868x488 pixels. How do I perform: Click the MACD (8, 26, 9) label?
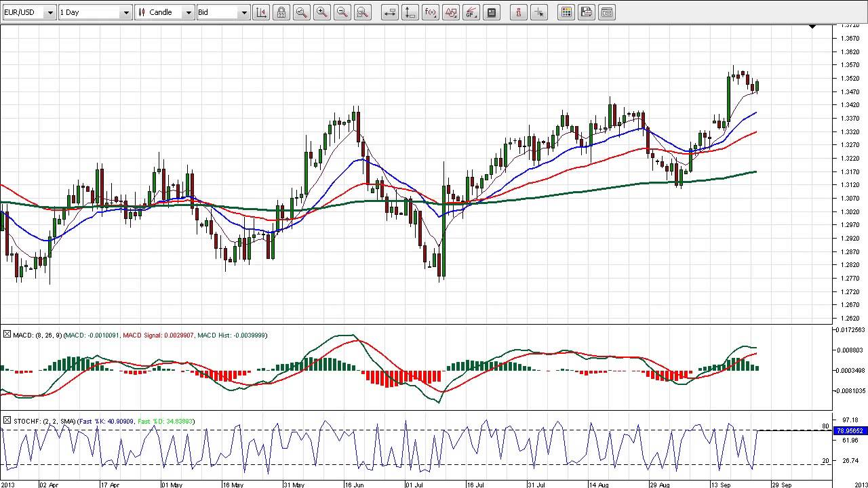37,335
